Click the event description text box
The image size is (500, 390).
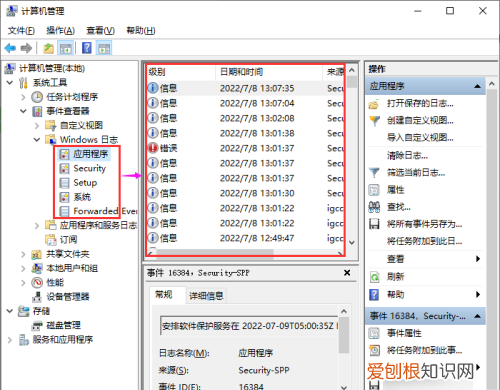click(x=249, y=326)
